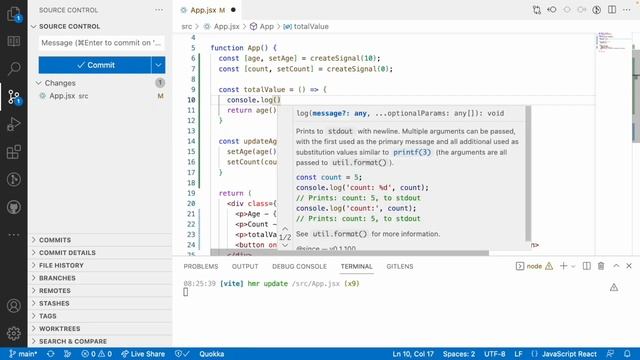Click the commit message input field
Image resolution: width=640 pixels, height=360 pixels.
(102, 43)
